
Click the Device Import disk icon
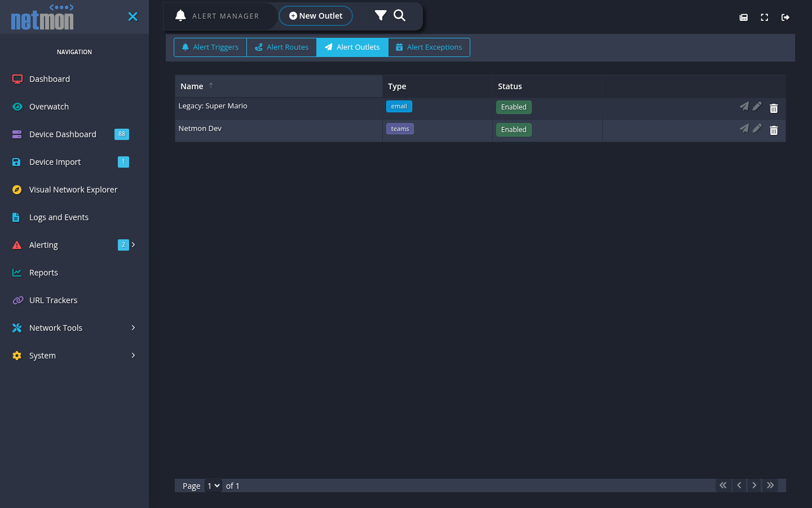pos(17,162)
